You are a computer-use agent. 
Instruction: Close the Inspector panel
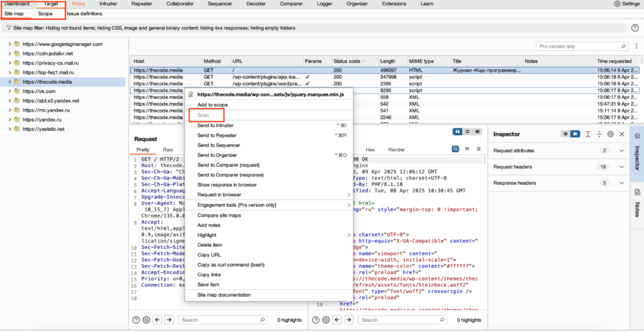622,134
